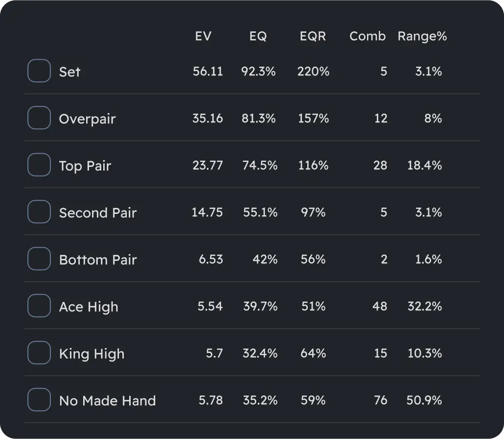Click the Comb column header
The height and width of the screenshot is (439, 504).
coord(367,36)
